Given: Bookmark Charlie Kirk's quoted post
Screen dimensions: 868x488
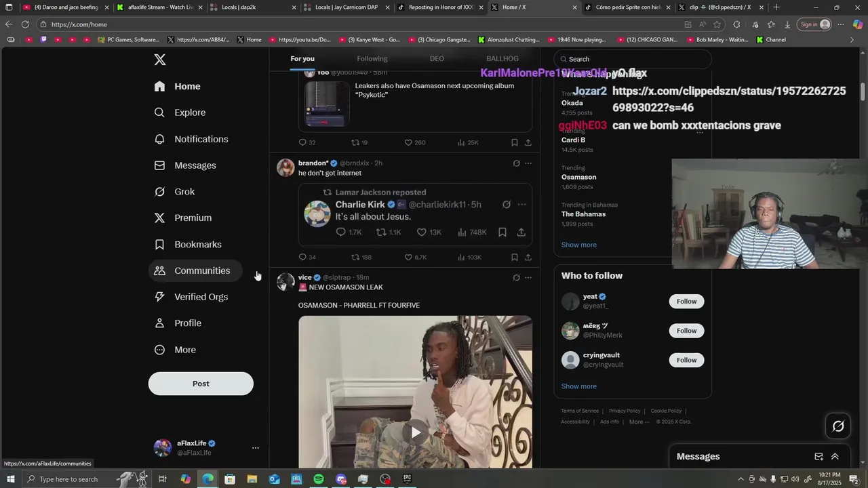Looking at the screenshot, I should click(x=502, y=232).
